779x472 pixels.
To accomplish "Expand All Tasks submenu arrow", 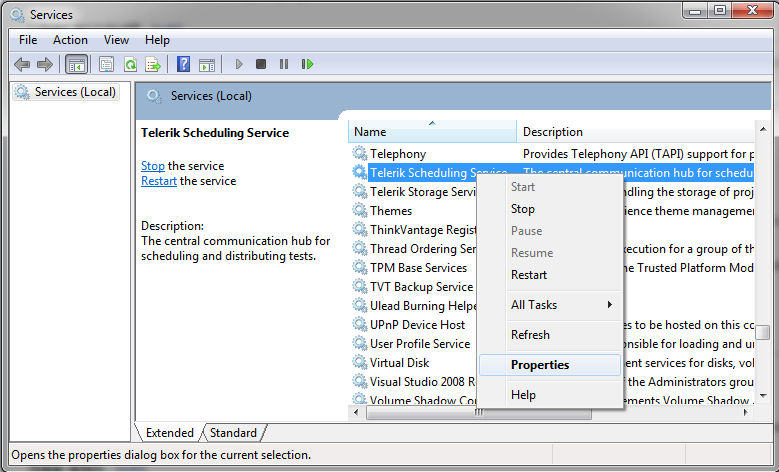I will coord(610,305).
